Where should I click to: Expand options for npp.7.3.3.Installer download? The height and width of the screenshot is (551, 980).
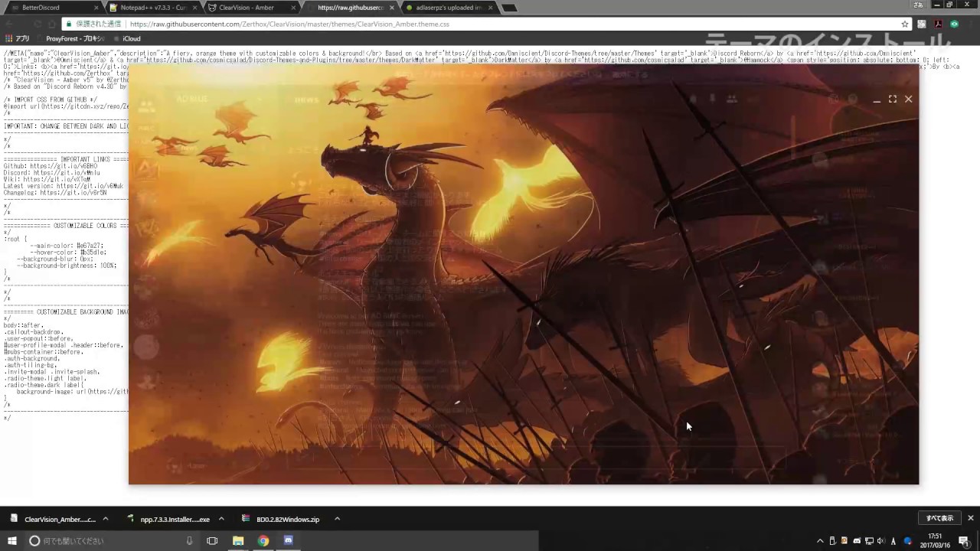[x=221, y=519]
